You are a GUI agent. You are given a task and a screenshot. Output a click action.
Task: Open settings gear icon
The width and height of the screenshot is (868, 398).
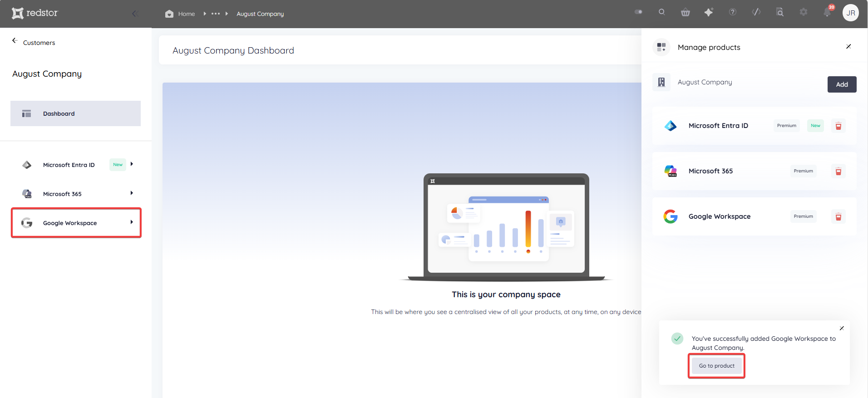[804, 12]
